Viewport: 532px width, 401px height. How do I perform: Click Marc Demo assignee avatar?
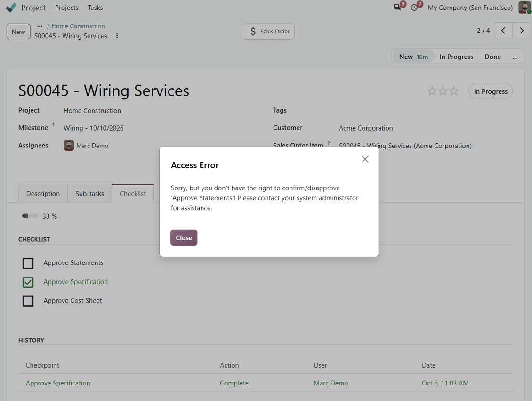click(x=69, y=145)
